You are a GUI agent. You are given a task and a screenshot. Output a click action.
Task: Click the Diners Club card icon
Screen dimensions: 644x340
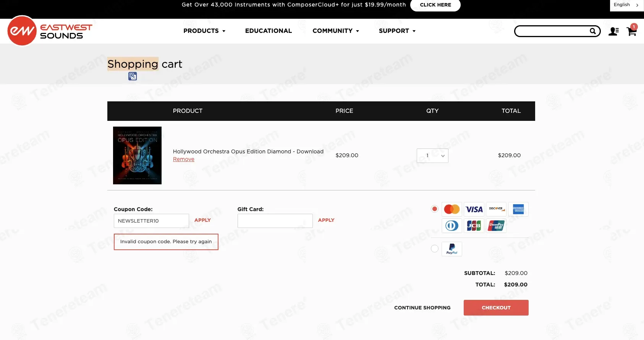click(452, 226)
